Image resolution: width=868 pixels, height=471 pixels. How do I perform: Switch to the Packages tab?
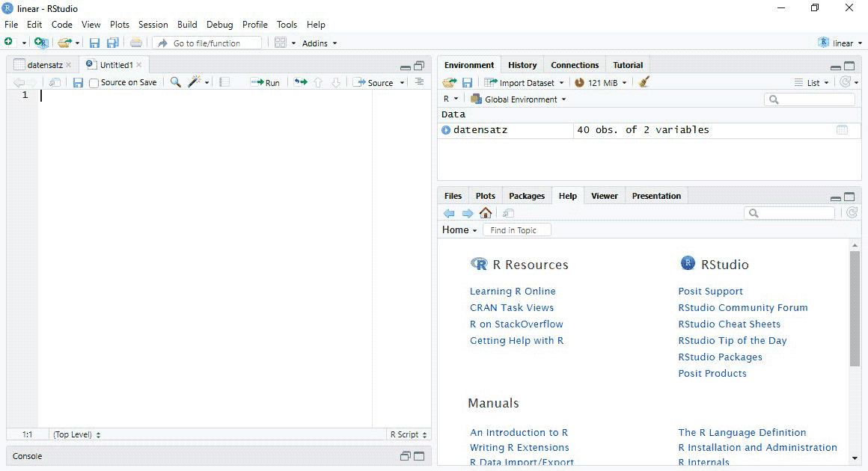[x=527, y=196]
